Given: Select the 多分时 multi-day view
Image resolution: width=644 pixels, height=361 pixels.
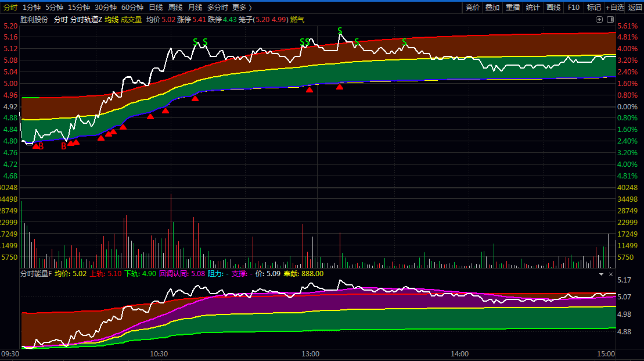Looking at the screenshot, I should pos(217,8).
